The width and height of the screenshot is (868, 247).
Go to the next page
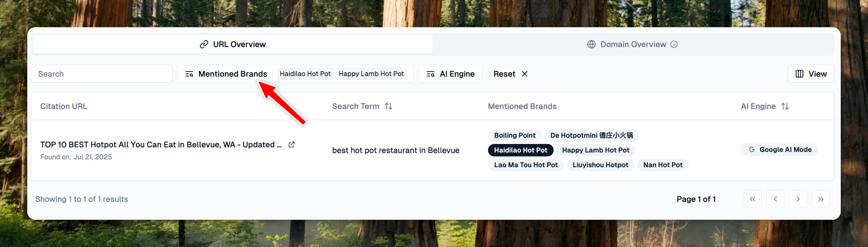798,199
